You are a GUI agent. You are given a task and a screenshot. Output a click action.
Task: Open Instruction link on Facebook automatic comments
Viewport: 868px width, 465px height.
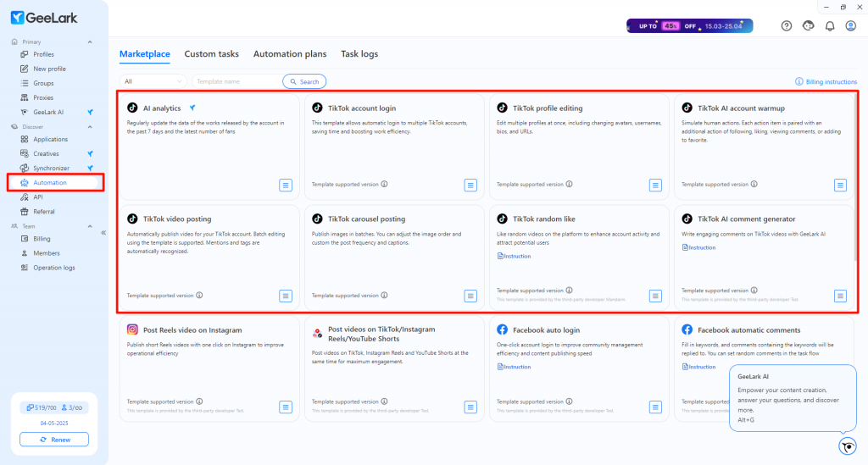coord(699,367)
